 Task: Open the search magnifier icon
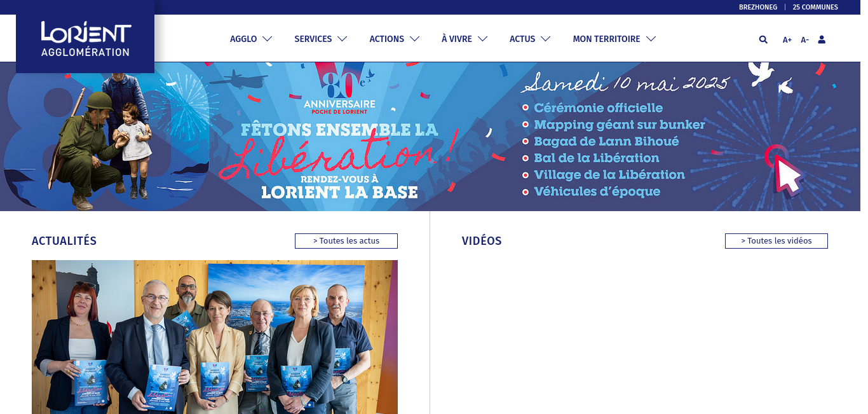(763, 39)
